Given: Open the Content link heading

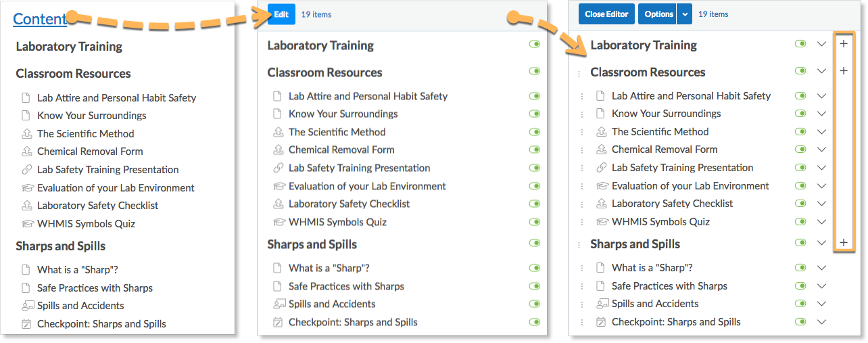Looking at the screenshot, I should click(40, 19).
